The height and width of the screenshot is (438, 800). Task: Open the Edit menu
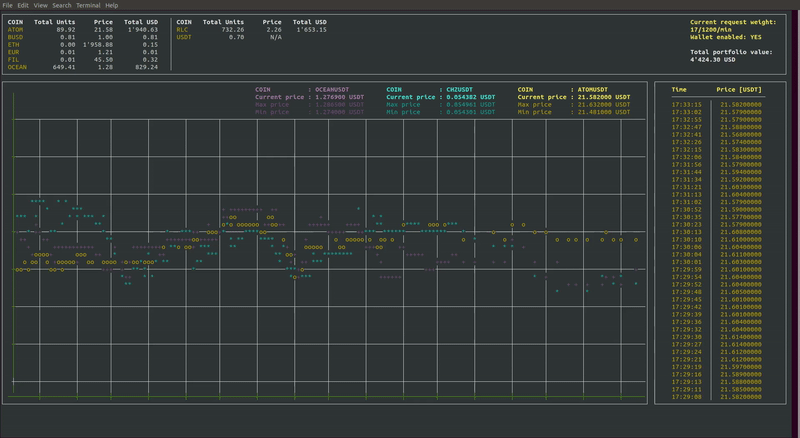click(x=23, y=5)
